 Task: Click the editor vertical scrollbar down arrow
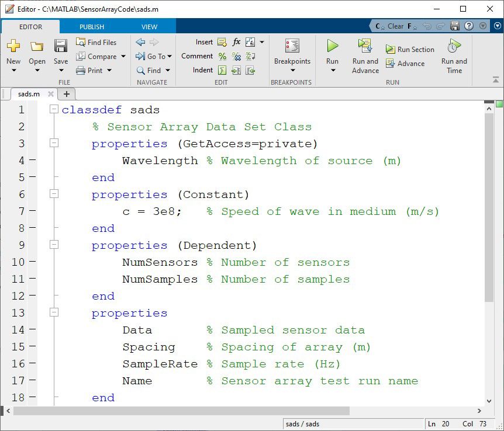tap(489, 400)
